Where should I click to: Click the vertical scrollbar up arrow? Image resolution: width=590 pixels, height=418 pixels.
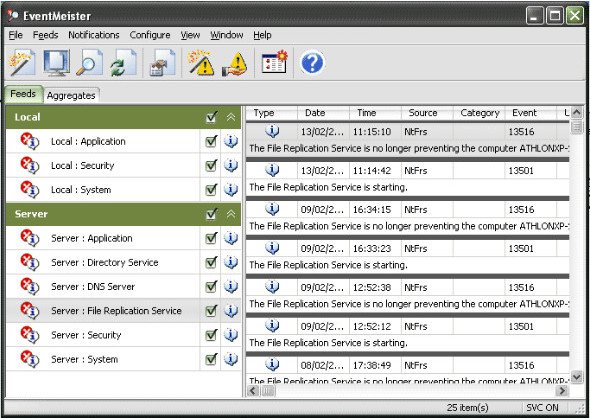[x=576, y=112]
